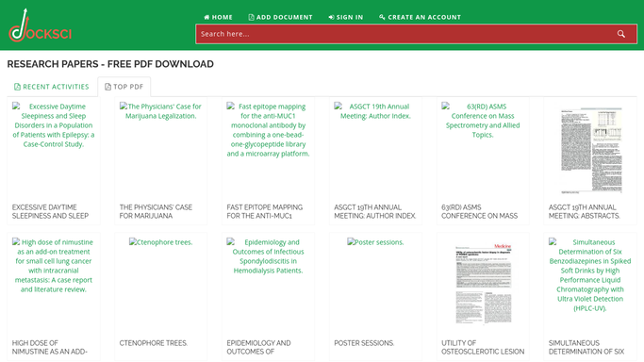
Task: Switch to the Recent Activities tab
Action: click(52, 87)
